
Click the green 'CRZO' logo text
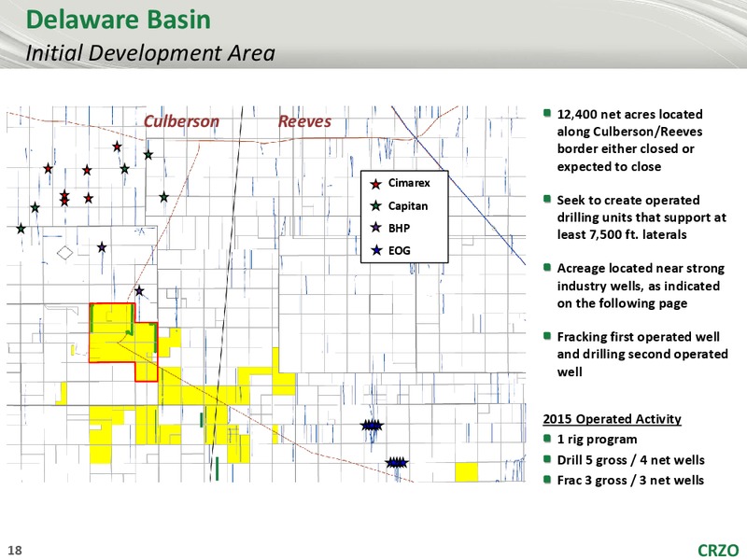pyautogui.click(x=718, y=550)
